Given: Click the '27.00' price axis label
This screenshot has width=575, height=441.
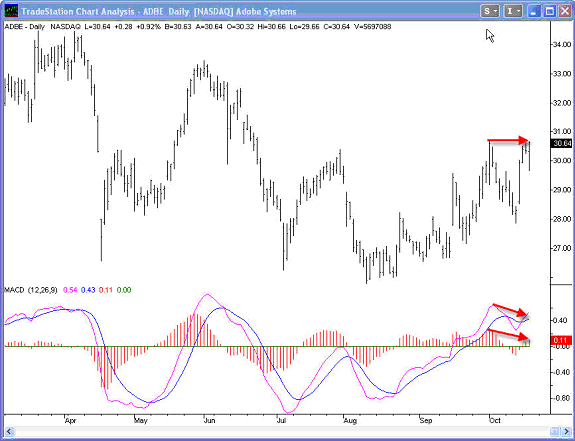Looking at the screenshot, I should 562,248.
